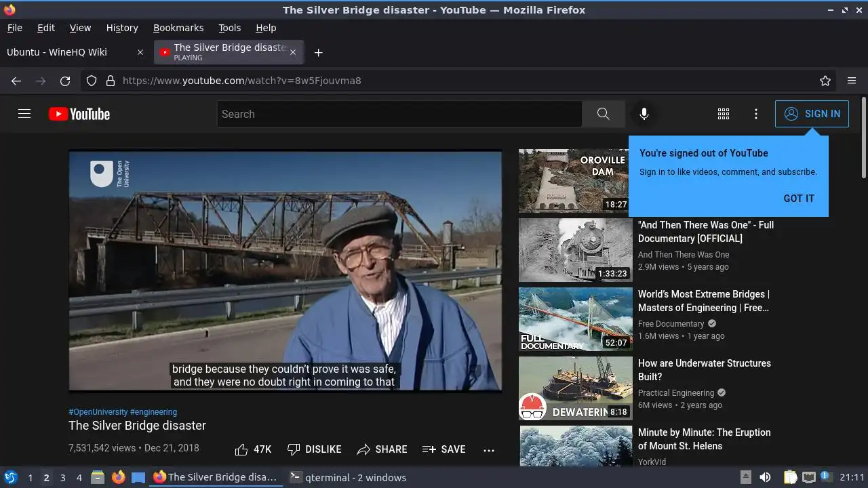Screen dimensions: 868x488
Task: Click inside the YouTube Search field
Action: tap(399, 114)
